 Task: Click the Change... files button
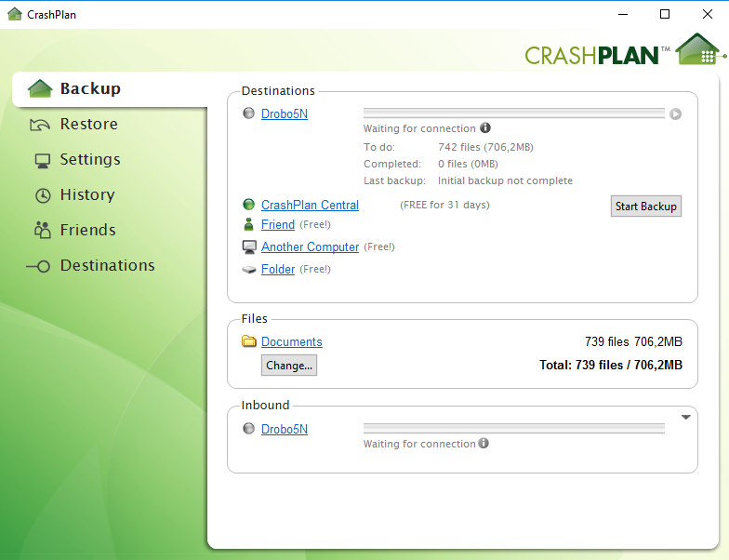point(288,365)
